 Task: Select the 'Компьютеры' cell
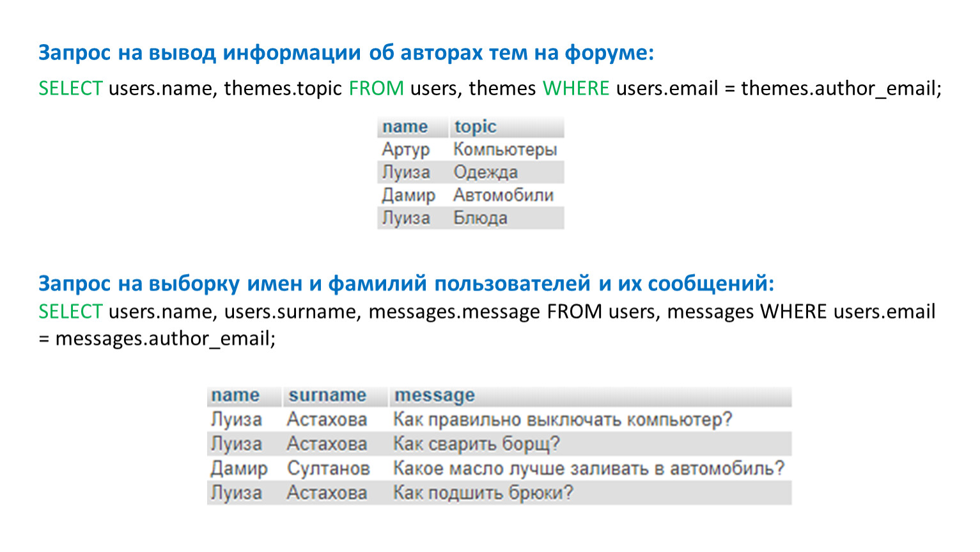(505, 149)
